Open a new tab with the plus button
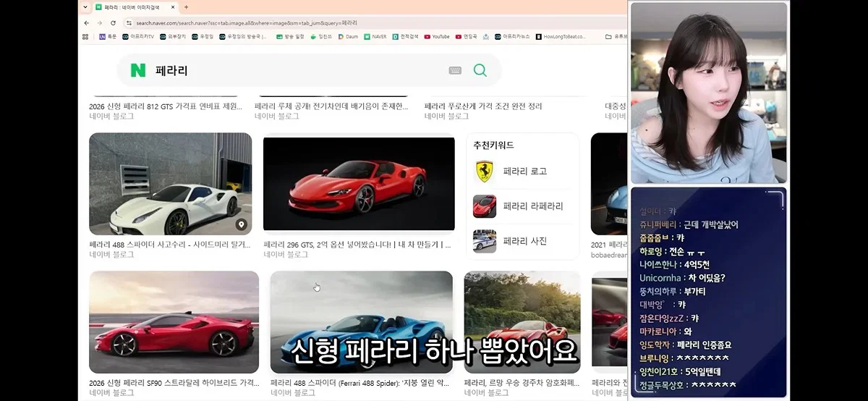 (186, 7)
